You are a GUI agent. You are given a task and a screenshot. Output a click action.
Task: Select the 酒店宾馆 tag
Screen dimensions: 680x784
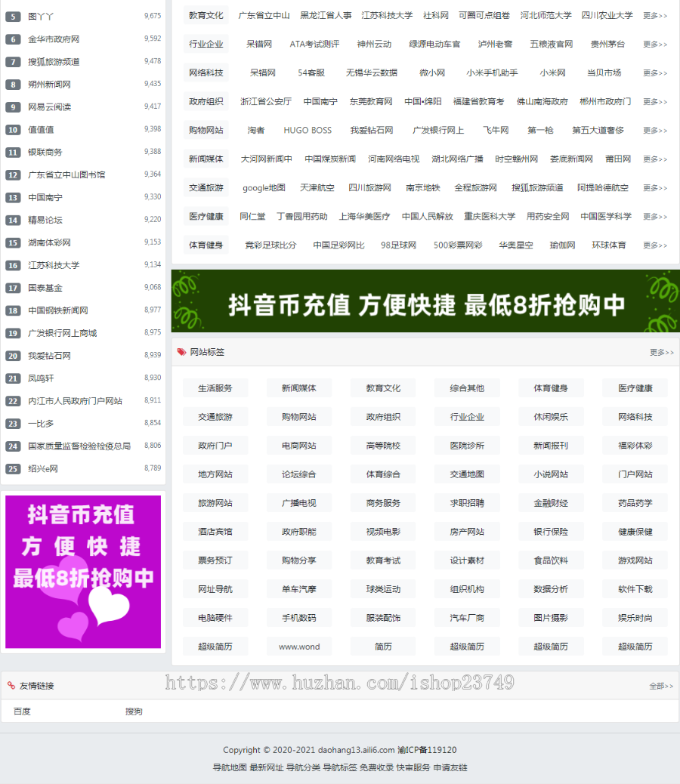point(215,532)
